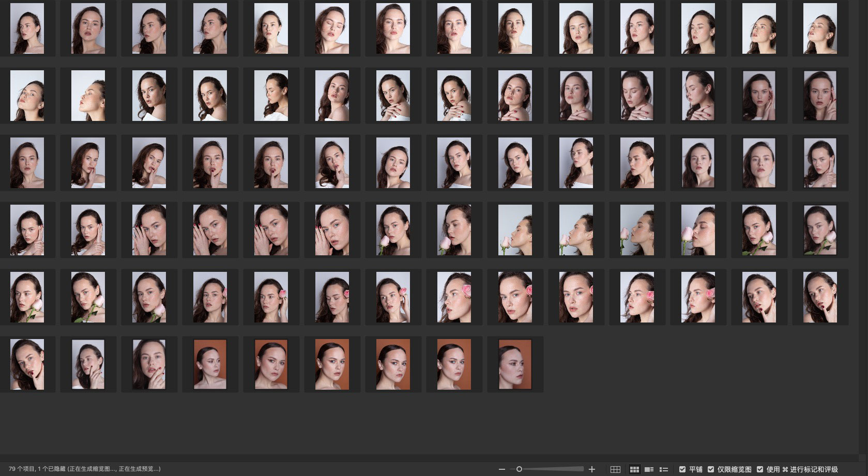Select last thumbnail in the third row
Image resolution: width=868 pixels, height=476 pixels.
[820, 163]
